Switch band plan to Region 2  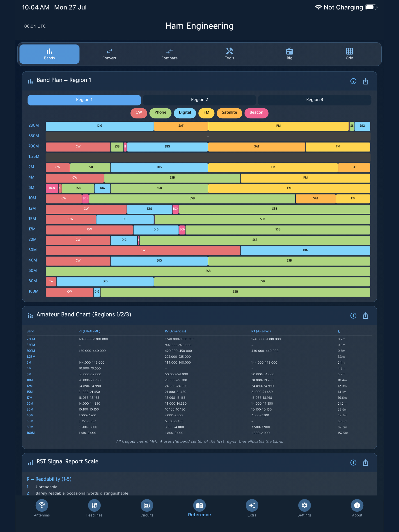(199, 100)
